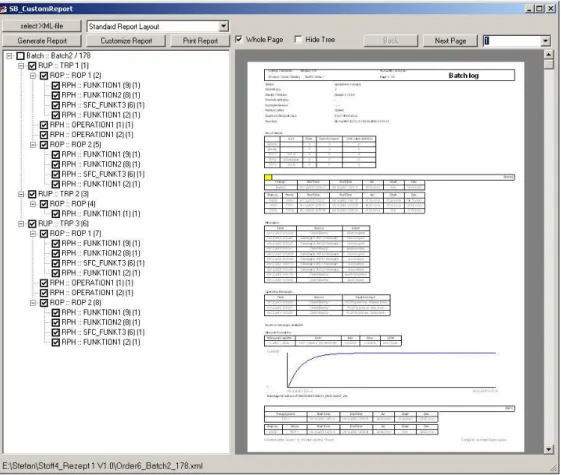561x475 pixels.
Task: Click the disabled Back button
Action: pos(391,40)
